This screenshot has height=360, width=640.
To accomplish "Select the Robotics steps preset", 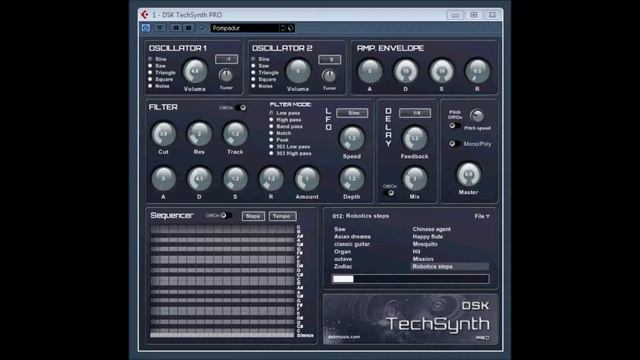I will point(450,266).
